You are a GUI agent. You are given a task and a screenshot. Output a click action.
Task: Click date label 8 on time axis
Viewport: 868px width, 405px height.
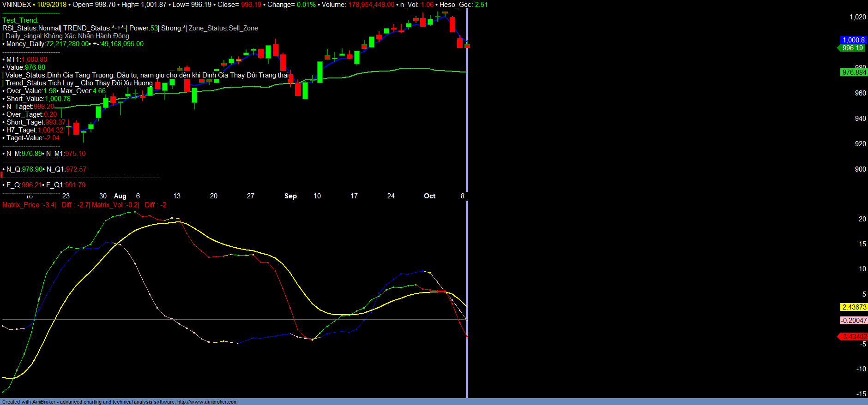pos(462,196)
